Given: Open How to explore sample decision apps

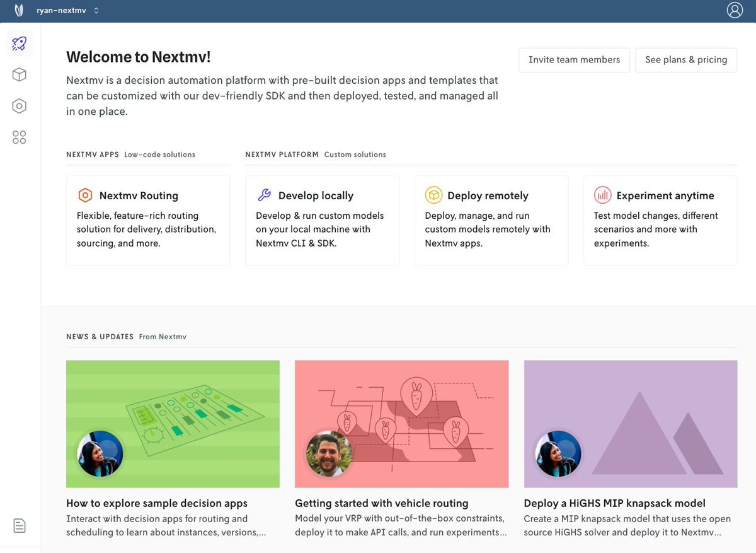Looking at the screenshot, I should pyautogui.click(x=157, y=503).
